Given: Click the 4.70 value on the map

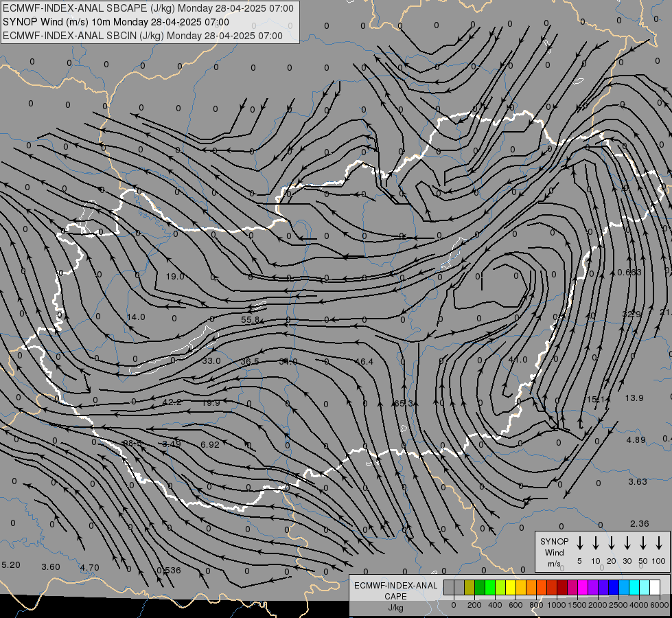Looking at the screenshot, I should (x=89, y=568).
